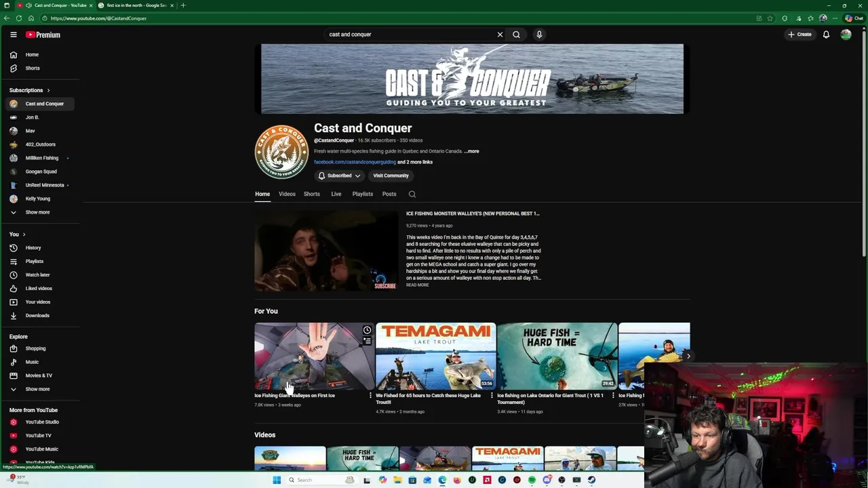Expand Show more under Explore

pyautogui.click(x=41, y=390)
